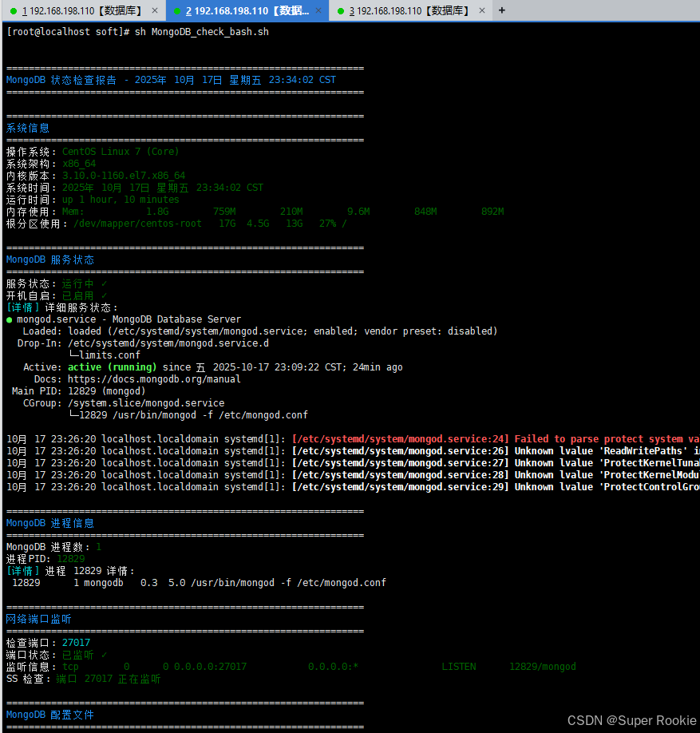This screenshot has height=733, width=700.
Task: Select active session tab 2 192.168.198.110
Action: tap(247, 10)
